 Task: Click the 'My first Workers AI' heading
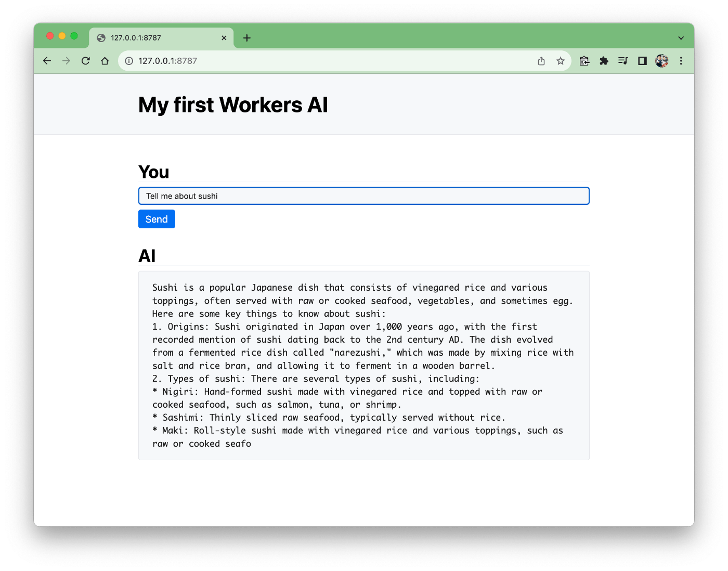[233, 105]
